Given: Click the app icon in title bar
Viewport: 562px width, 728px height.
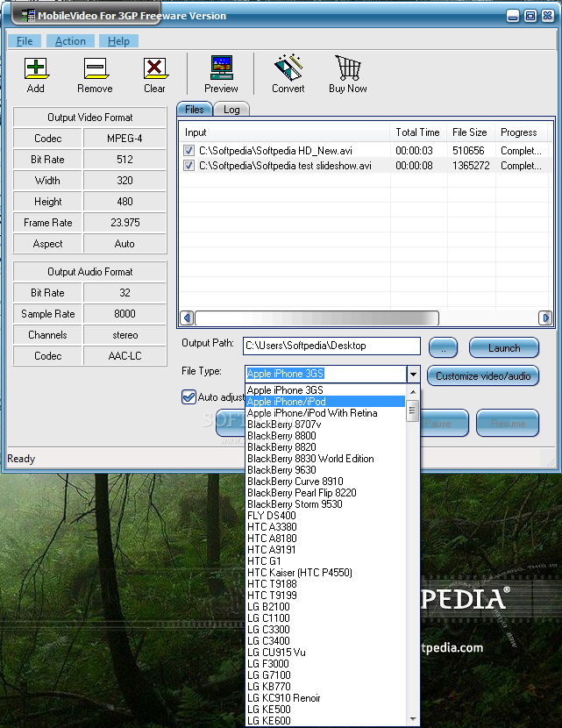Looking at the screenshot, I should click(x=29, y=15).
